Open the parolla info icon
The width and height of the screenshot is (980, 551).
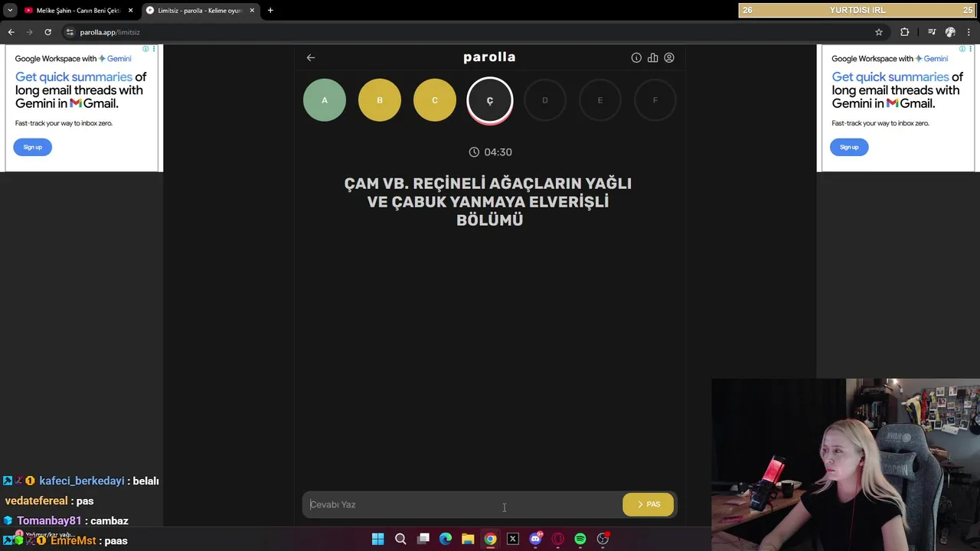click(636, 57)
